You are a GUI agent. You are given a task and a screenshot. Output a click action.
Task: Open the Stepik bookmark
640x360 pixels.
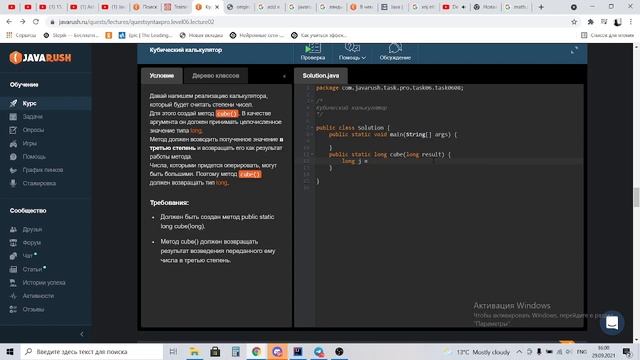pyautogui.click(x=71, y=36)
